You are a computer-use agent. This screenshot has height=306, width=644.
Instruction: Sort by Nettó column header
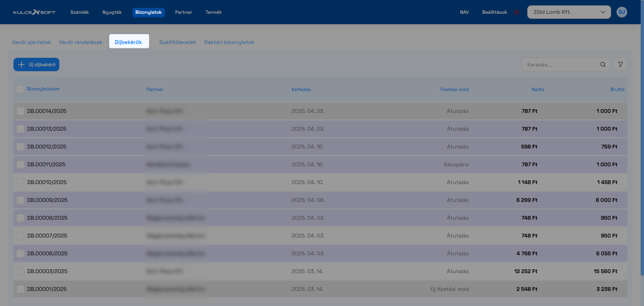pos(538,90)
